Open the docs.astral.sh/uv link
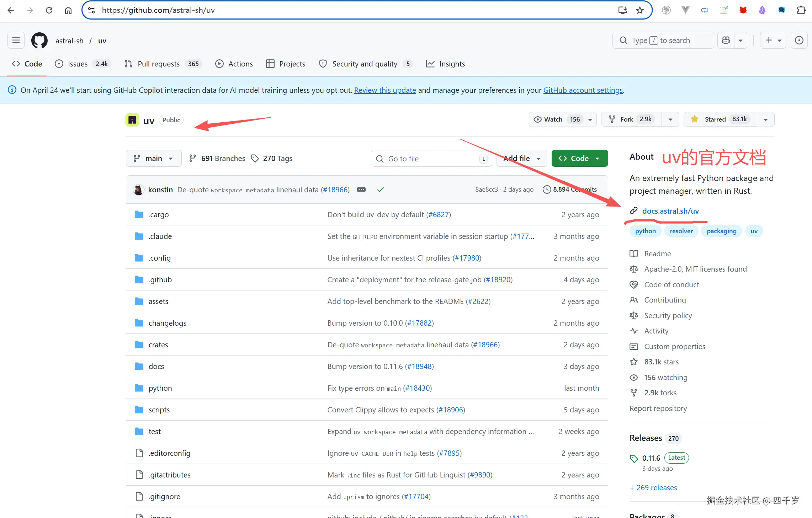The image size is (812, 518). click(670, 211)
